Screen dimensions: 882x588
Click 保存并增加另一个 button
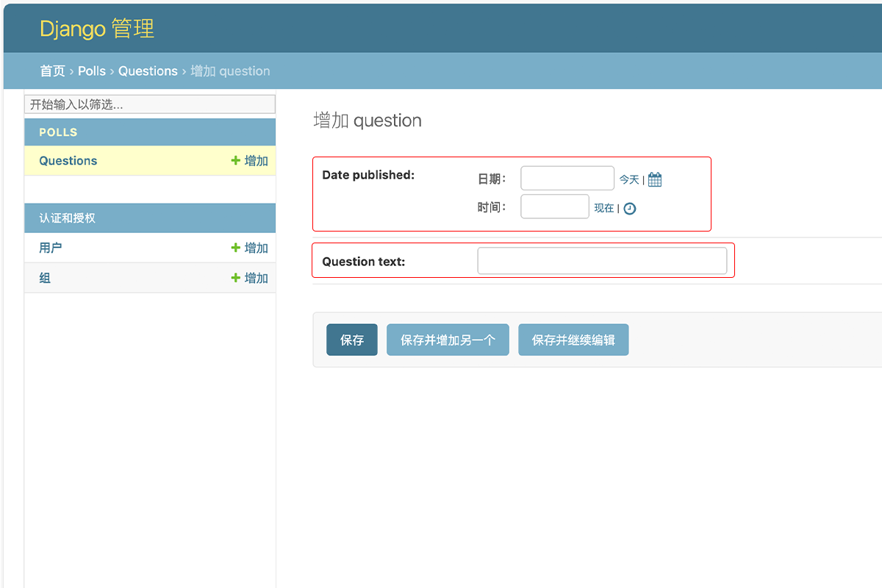tap(448, 340)
